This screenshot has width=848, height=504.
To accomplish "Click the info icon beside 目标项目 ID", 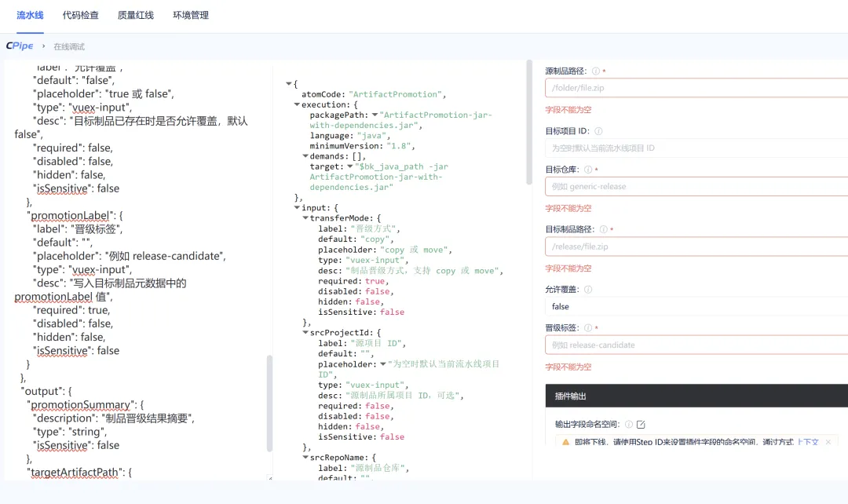I will coord(598,131).
